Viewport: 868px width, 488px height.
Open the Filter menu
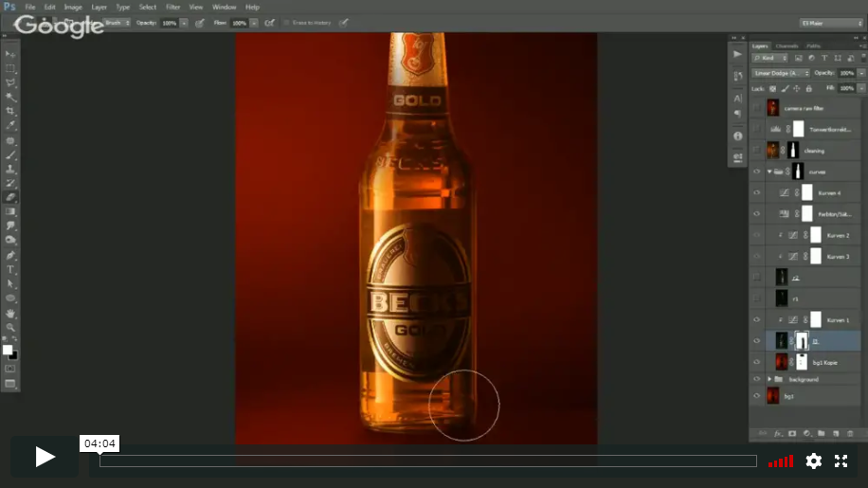172,8
